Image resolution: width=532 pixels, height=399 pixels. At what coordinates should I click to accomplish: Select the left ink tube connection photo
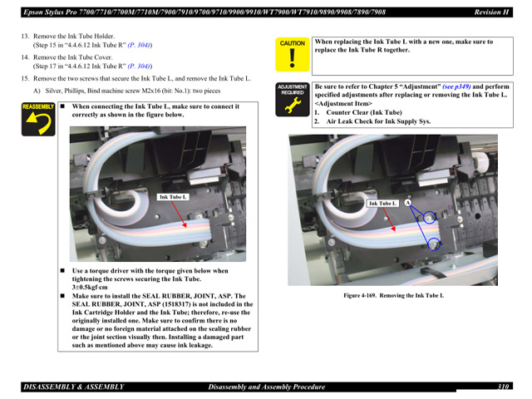click(158, 194)
